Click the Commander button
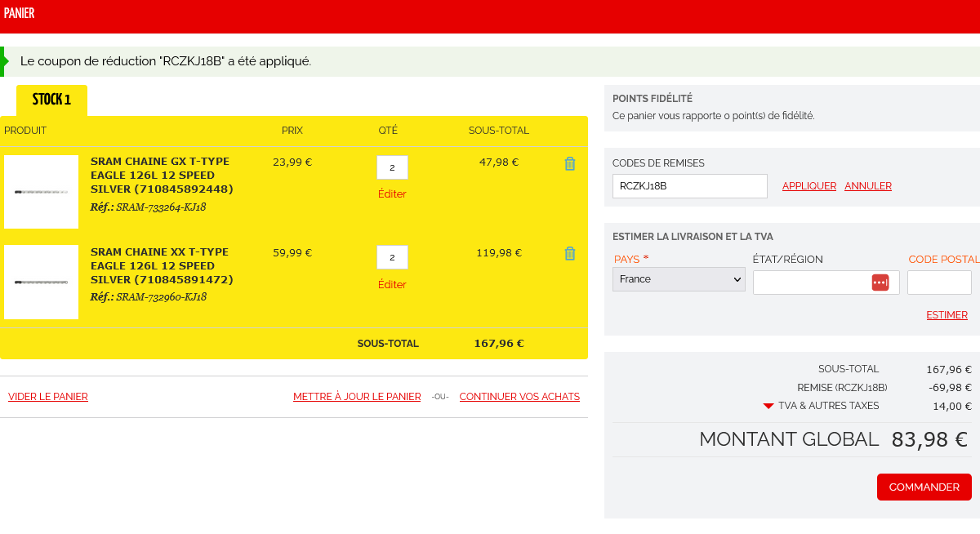 pos(924,487)
